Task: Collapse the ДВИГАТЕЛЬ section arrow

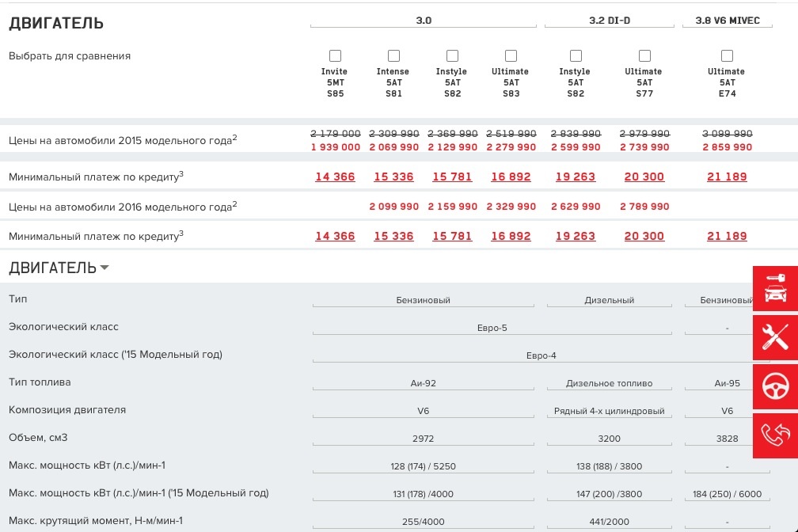Action: tap(104, 268)
